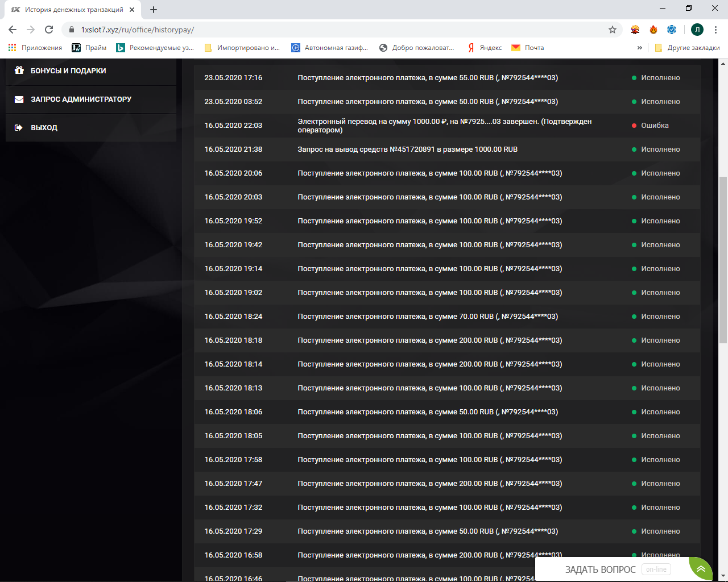Open the Другие закладки folder
Image resolution: width=728 pixels, height=582 pixels.
point(688,48)
